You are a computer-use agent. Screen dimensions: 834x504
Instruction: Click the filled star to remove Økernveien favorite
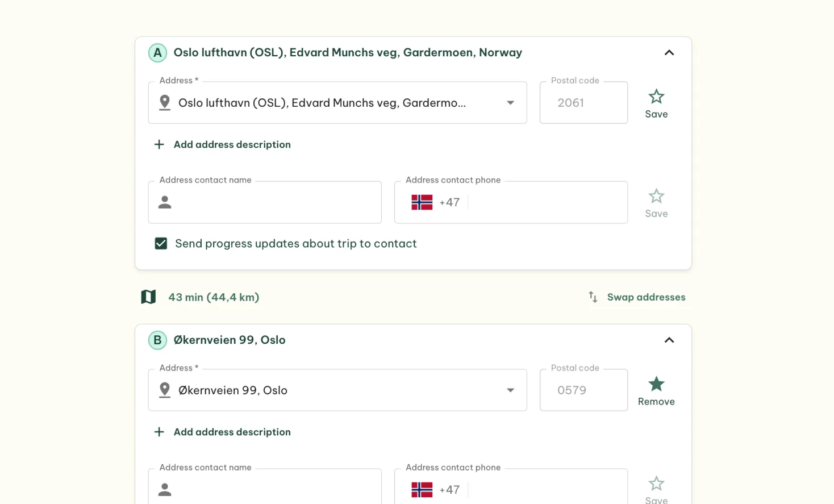pos(656,384)
